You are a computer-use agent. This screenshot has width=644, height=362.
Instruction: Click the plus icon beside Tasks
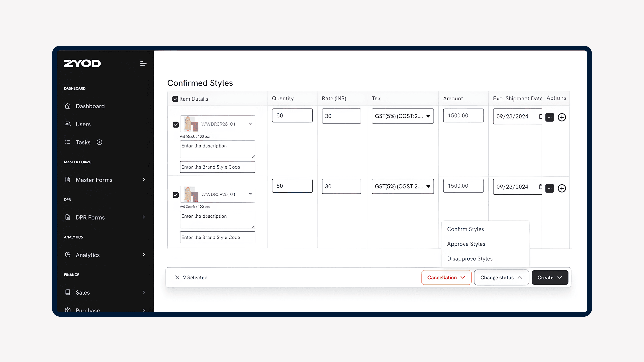point(99,142)
